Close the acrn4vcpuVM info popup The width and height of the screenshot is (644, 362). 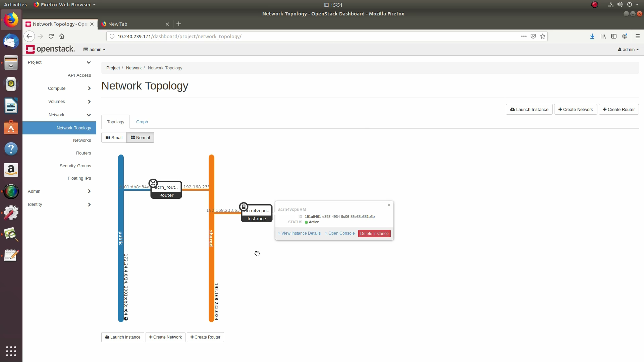(389, 205)
